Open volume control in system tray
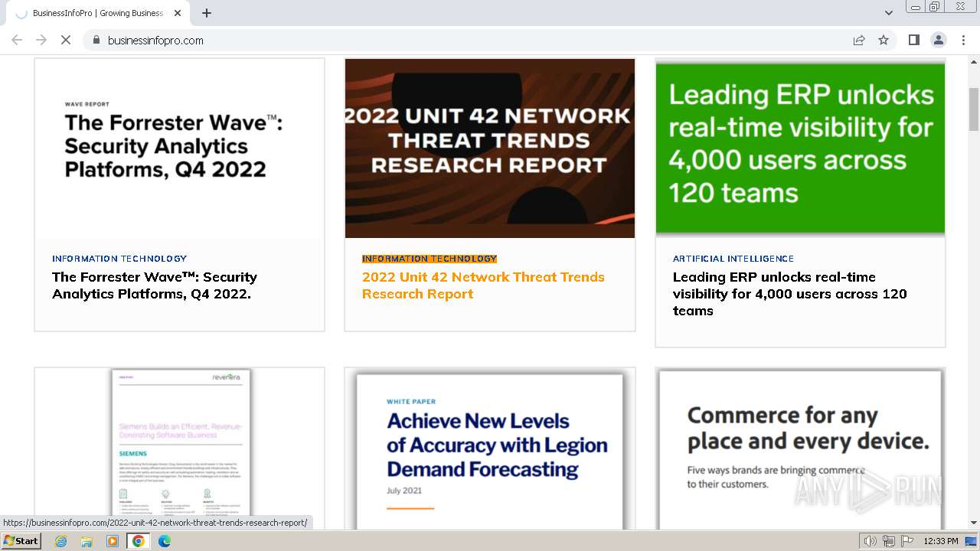Viewport: 980px width, 551px height. 871,541
